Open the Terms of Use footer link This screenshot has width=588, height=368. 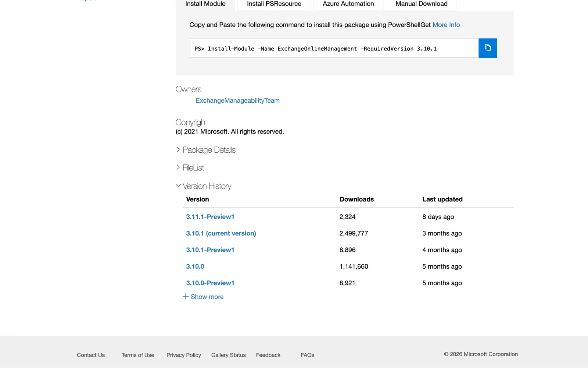[x=138, y=355]
